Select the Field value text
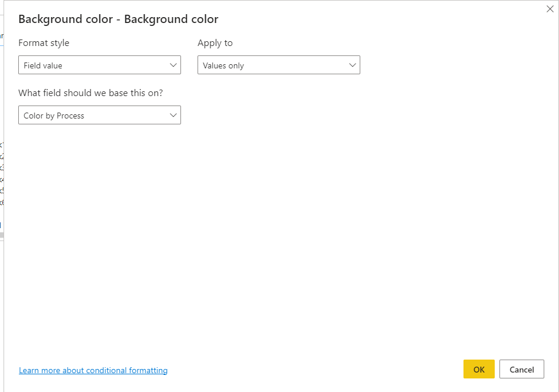The image size is (559, 392). [43, 65]
